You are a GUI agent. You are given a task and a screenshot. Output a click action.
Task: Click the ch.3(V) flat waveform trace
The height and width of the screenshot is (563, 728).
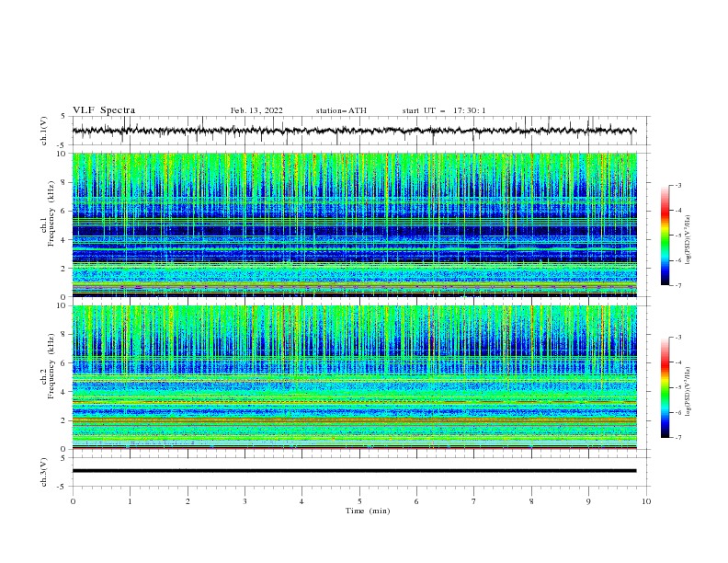click(x=354, y=471)
